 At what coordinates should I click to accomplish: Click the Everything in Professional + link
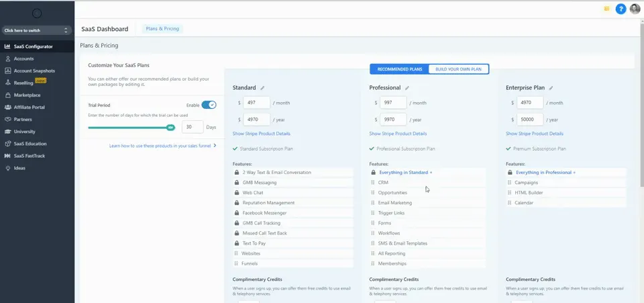[x=546, y=173]
